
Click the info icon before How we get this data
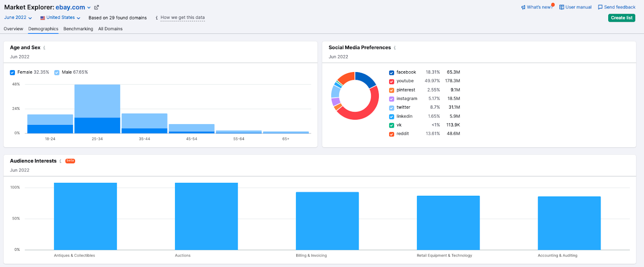coord(157,18)
